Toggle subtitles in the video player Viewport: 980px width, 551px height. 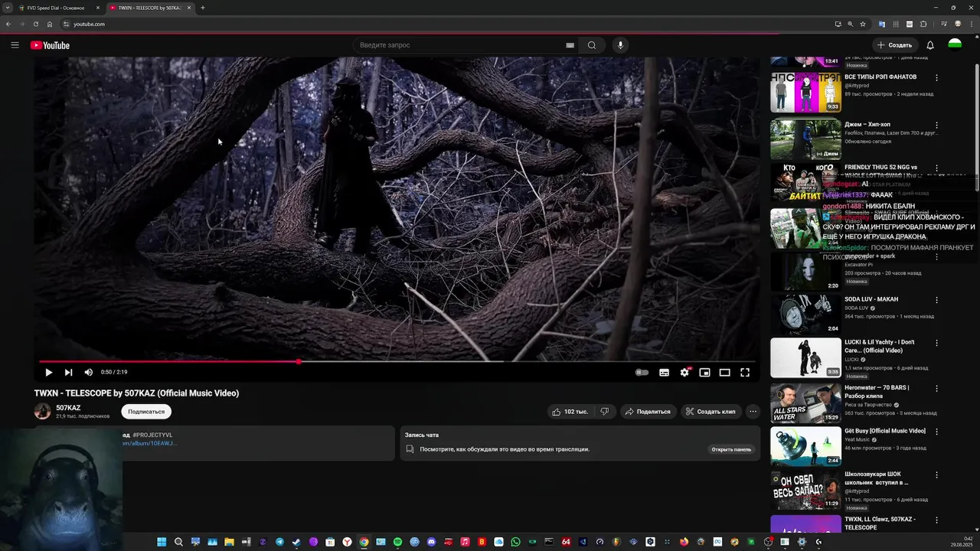(x=664, y=373)
